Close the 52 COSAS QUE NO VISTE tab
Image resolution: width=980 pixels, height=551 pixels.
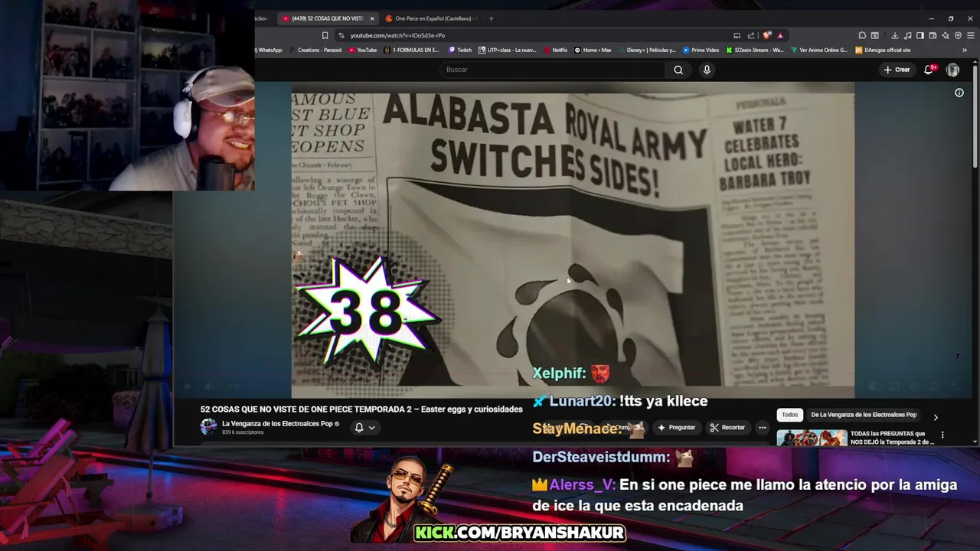(x=372, y=18)
